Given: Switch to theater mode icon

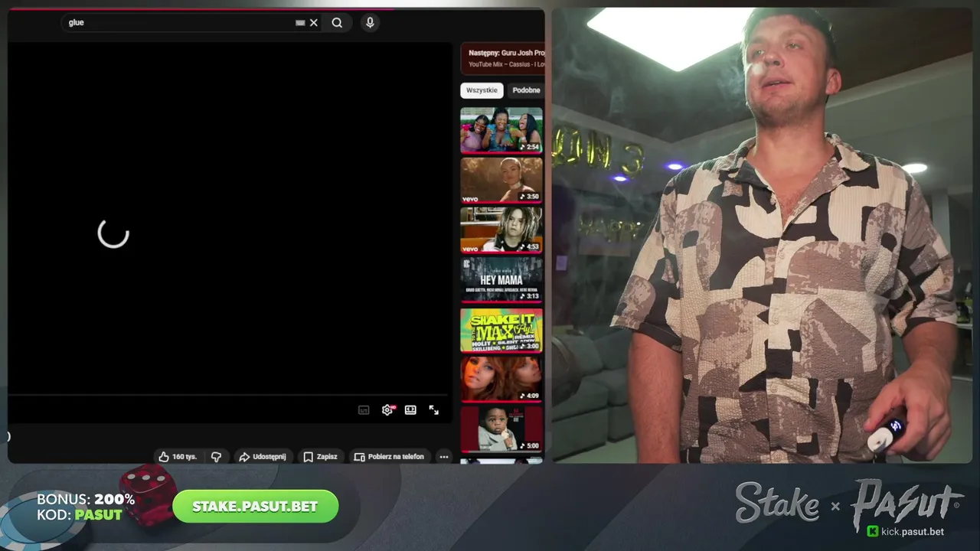Looking at the screenshot, I should coord(410,410).
